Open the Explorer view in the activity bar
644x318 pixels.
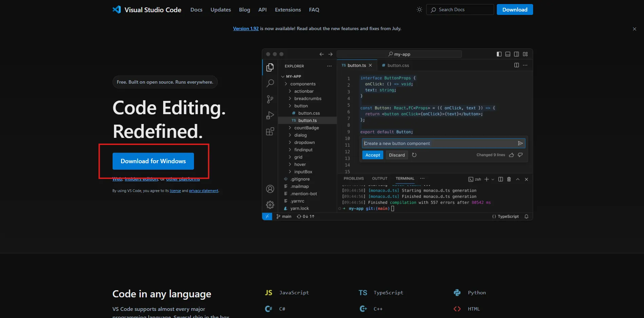point(270,67)
